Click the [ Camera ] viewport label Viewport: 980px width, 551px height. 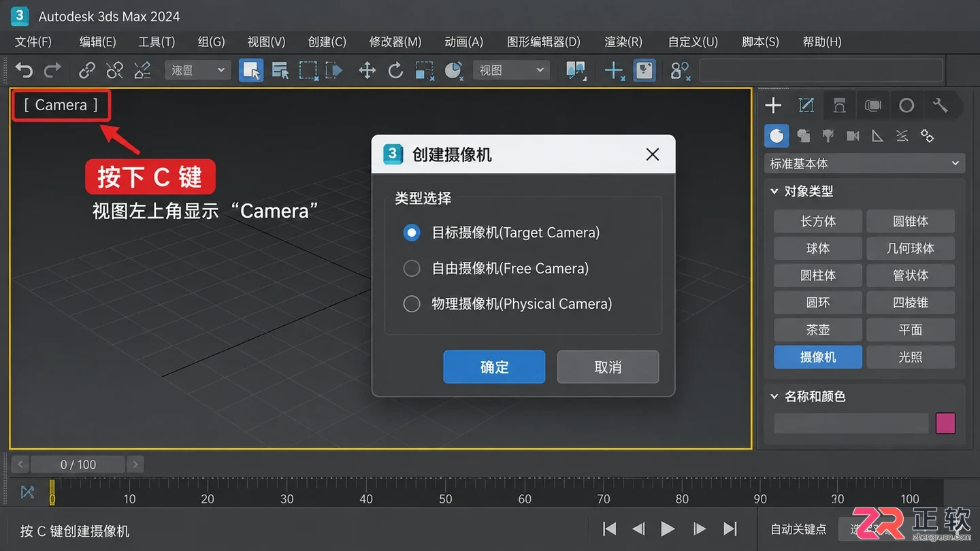[x=61, y=105]
